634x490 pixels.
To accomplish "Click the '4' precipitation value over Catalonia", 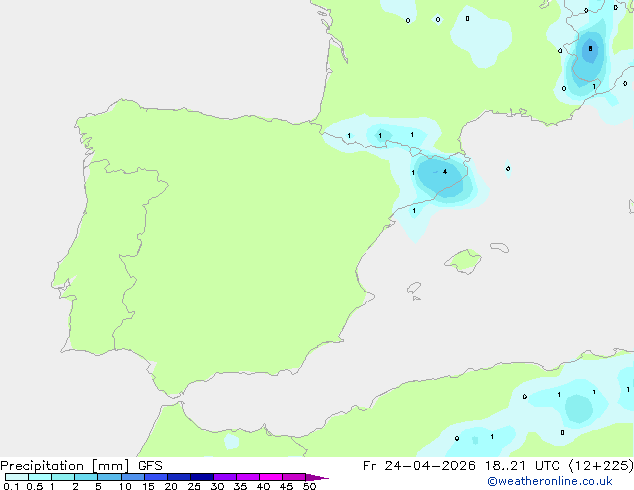I will 445,172.
